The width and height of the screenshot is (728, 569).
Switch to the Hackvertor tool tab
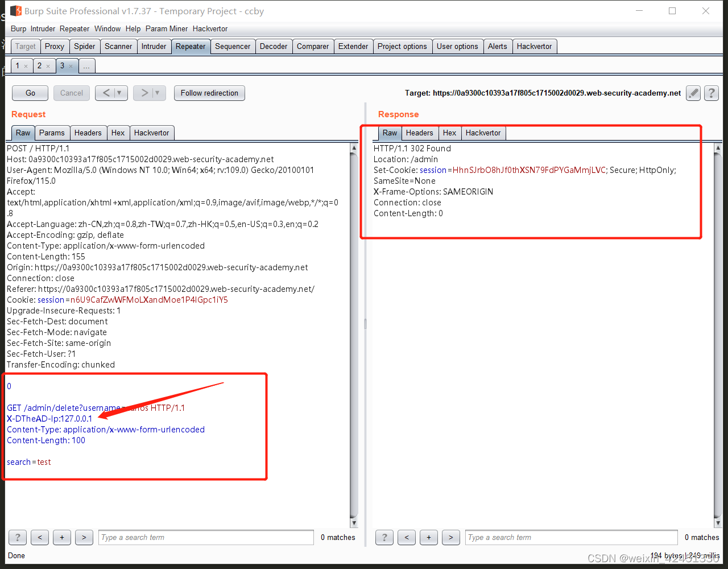534,47
